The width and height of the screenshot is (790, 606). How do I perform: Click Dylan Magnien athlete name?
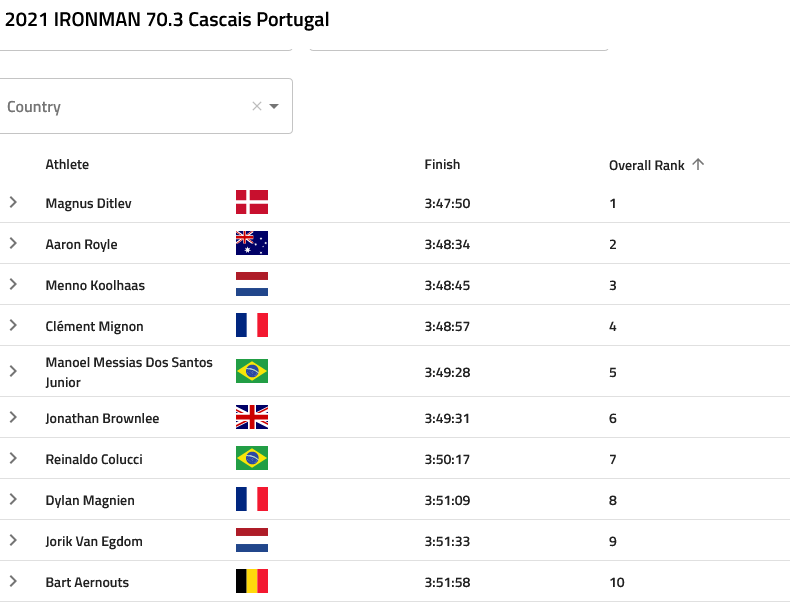[x=90, y=501]
